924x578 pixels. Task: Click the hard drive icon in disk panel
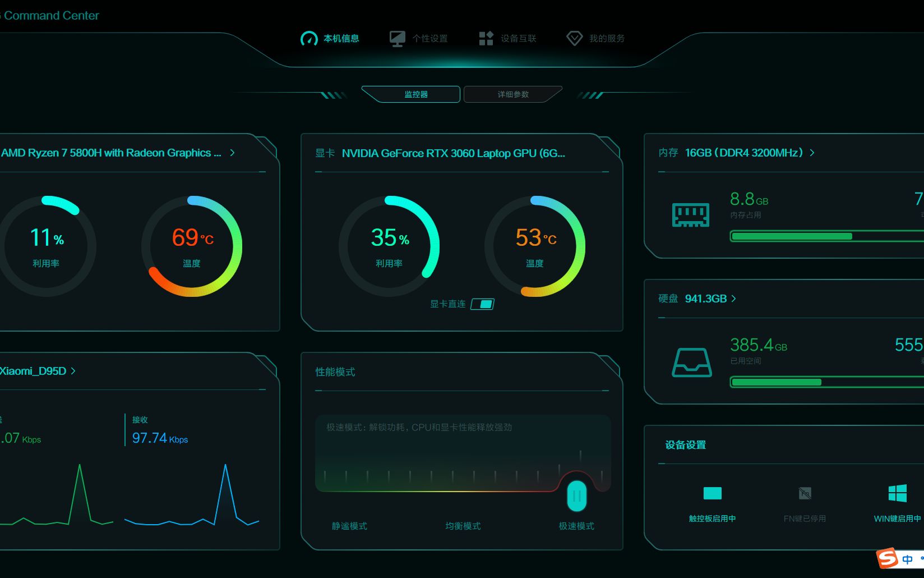coord(692,362)
